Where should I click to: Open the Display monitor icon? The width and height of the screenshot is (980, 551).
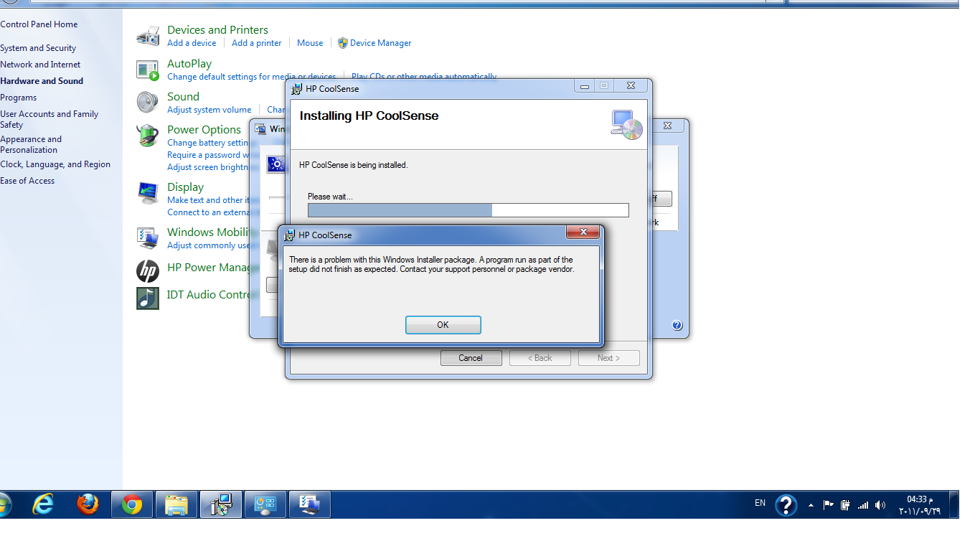point(148,193)
